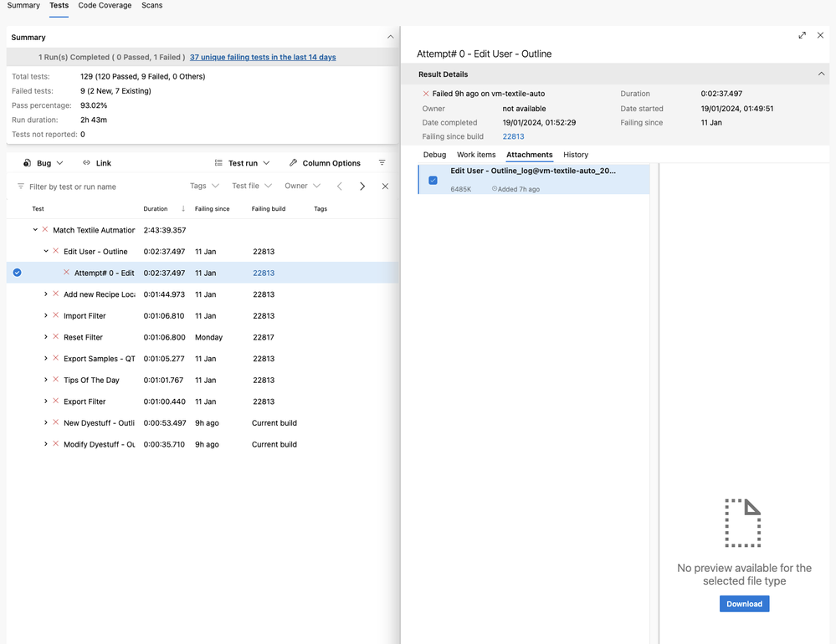Open the History tab in details
Screen dimensions: 836x644
coord(576,155)
